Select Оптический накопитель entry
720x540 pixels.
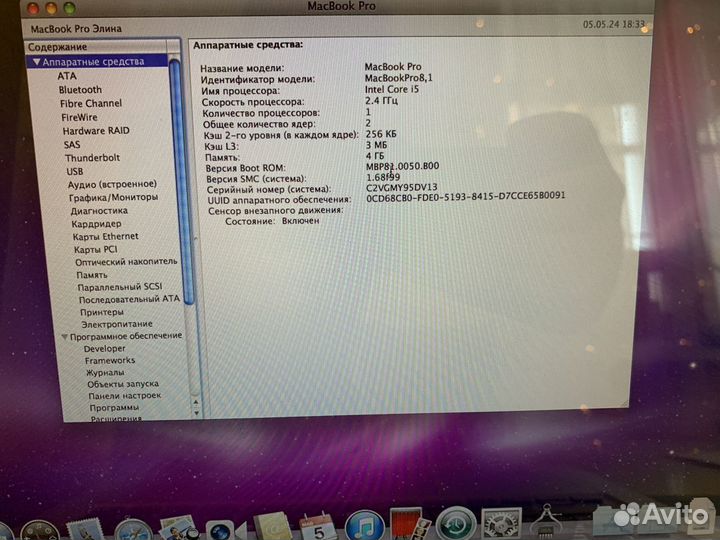[x=126, y=262]
